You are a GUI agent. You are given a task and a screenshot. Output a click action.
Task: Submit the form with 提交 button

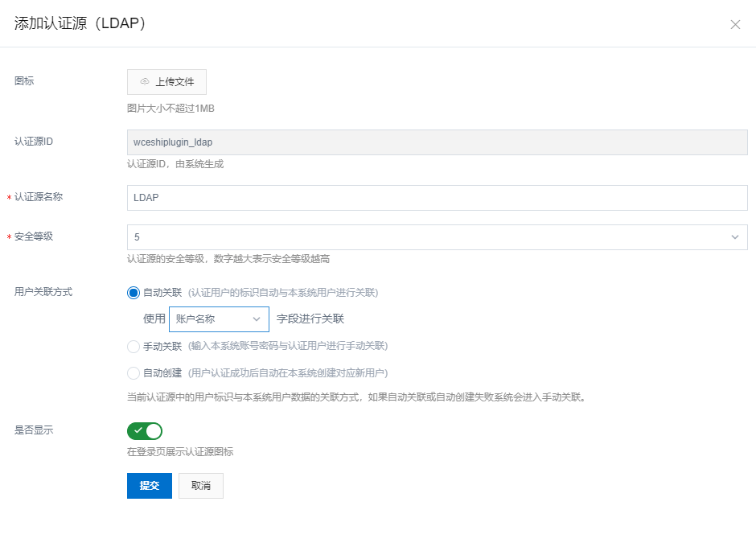pyautogui.click(x=150, y=486)
